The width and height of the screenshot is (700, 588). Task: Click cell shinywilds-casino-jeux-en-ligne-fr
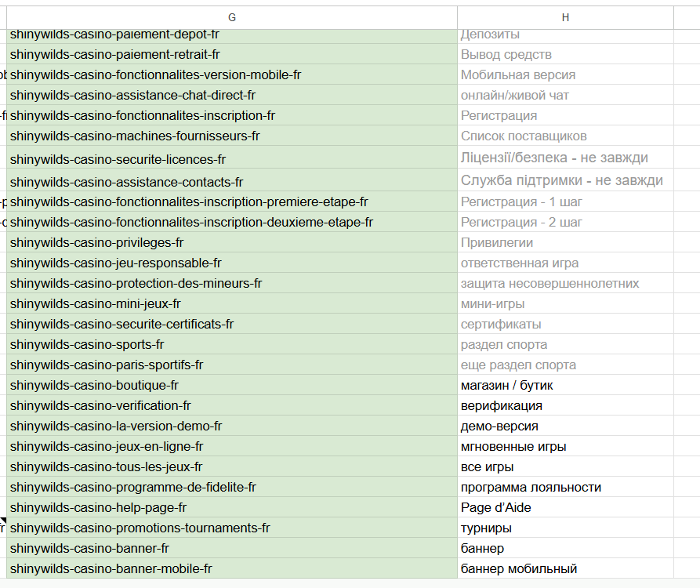[x=232, y=446]
